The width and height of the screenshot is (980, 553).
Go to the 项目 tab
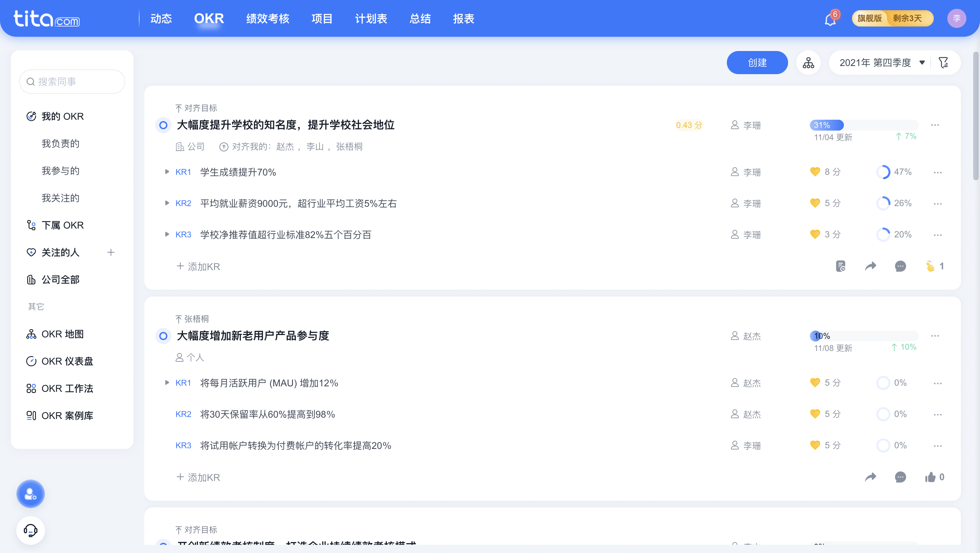pyautogui.click(x=322, y=18)
